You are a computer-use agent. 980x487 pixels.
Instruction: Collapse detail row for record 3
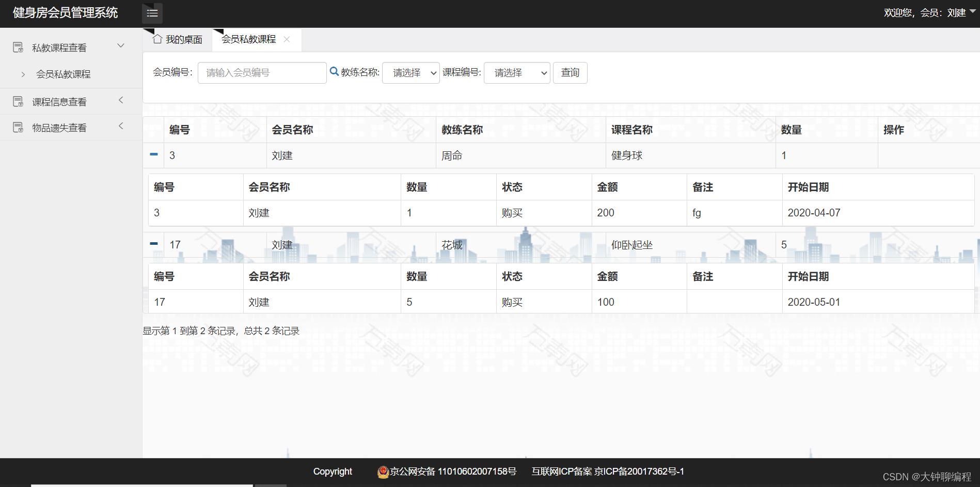point(153,155)
